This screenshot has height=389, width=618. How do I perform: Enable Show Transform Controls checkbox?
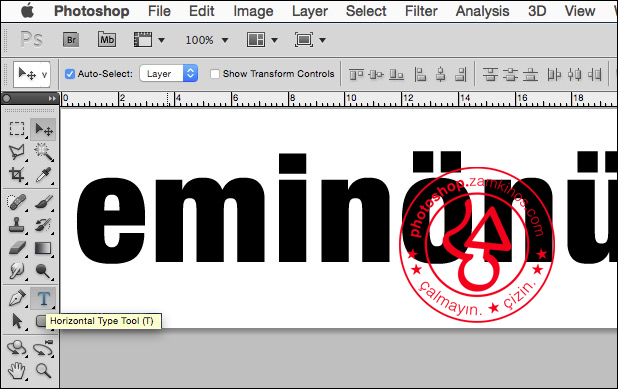click(x=215, y=74)
